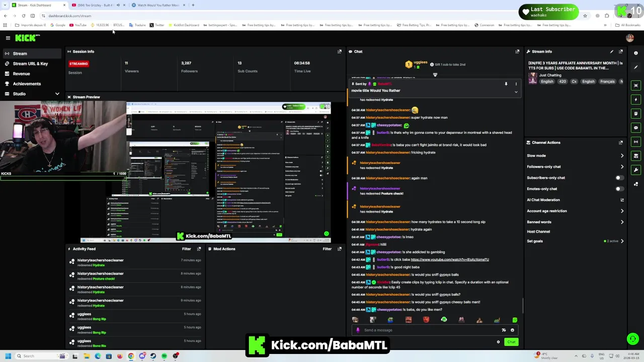Open the Mod Actions Filter dropdown
Screen dimensions: 644x362
point(327,249)
